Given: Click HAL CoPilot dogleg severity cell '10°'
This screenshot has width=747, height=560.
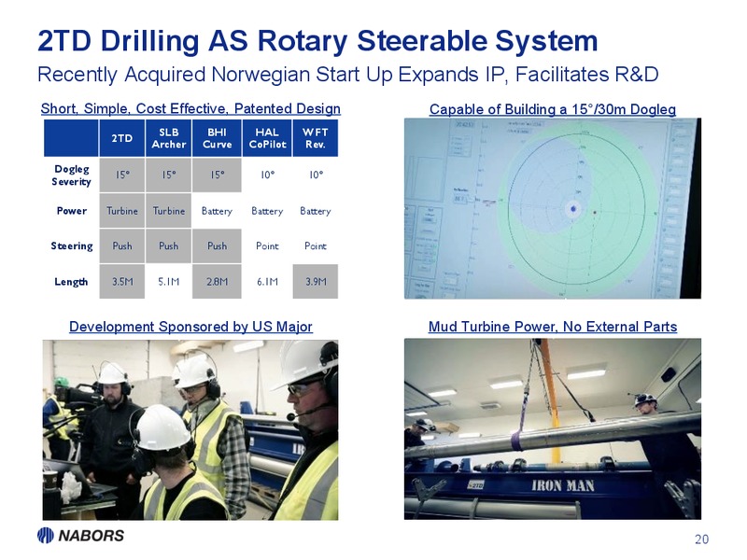Looking at the screenshot, I should click(267, 175).
